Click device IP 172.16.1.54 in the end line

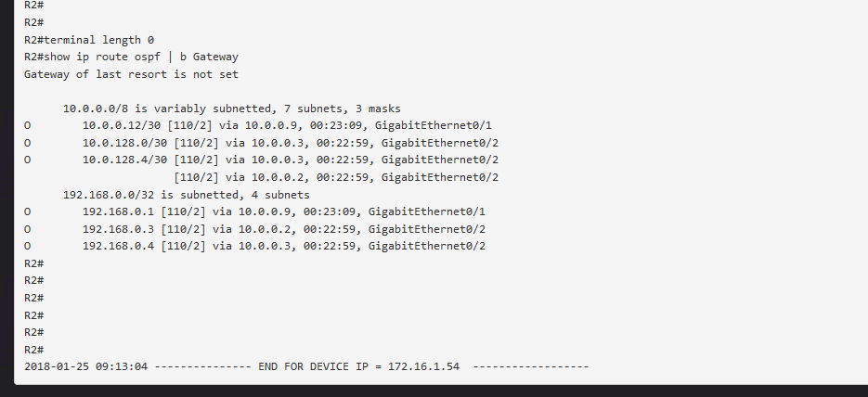[x=423, y=366]
